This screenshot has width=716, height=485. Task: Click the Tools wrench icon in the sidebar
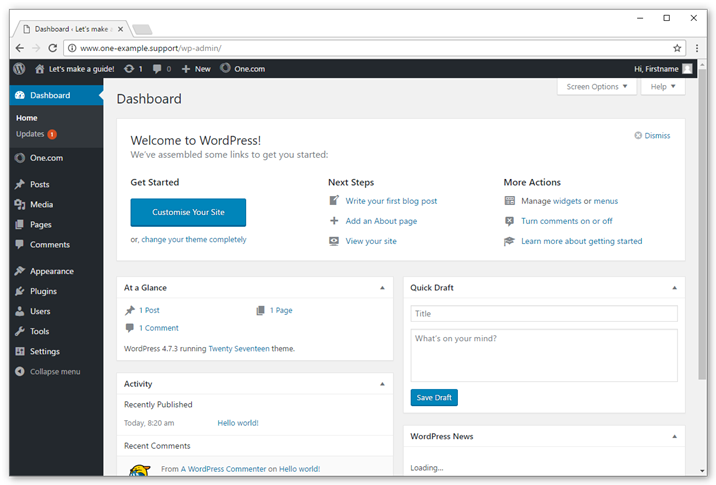(20, 331)
